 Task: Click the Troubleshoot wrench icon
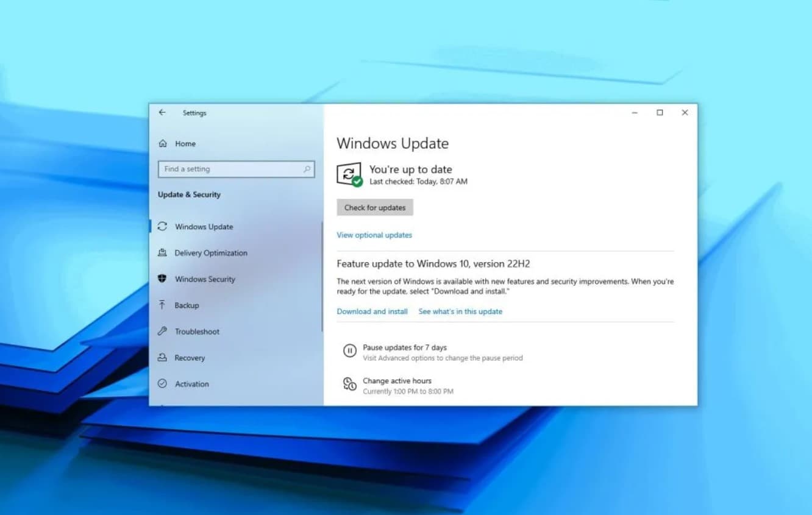[162, 331]
